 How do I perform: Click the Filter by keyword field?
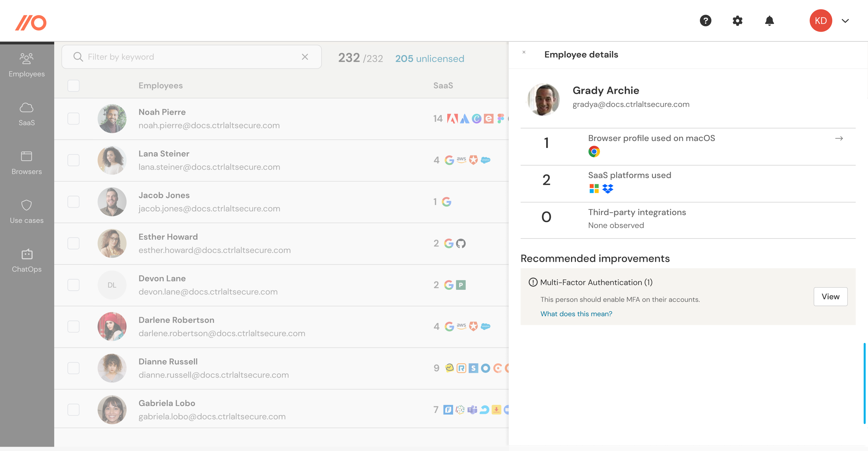(189, 57)
